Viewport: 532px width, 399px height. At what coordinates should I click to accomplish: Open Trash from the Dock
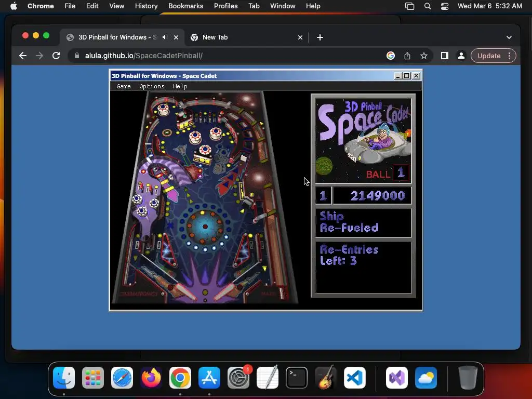(468, 378)
